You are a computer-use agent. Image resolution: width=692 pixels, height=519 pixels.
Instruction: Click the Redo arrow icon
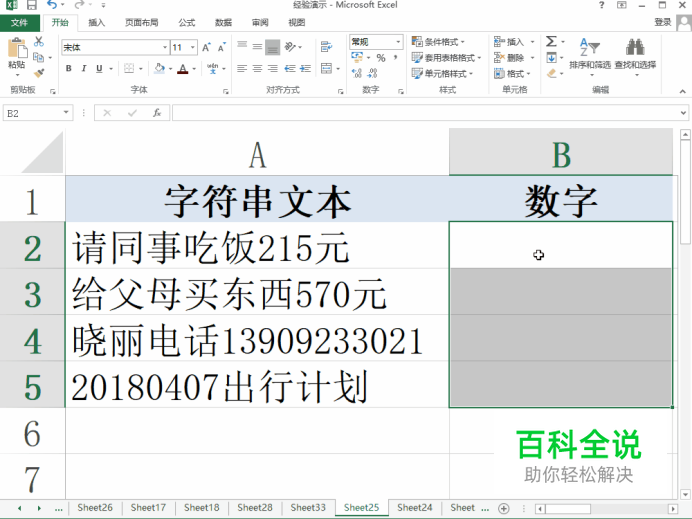point(79,5)
